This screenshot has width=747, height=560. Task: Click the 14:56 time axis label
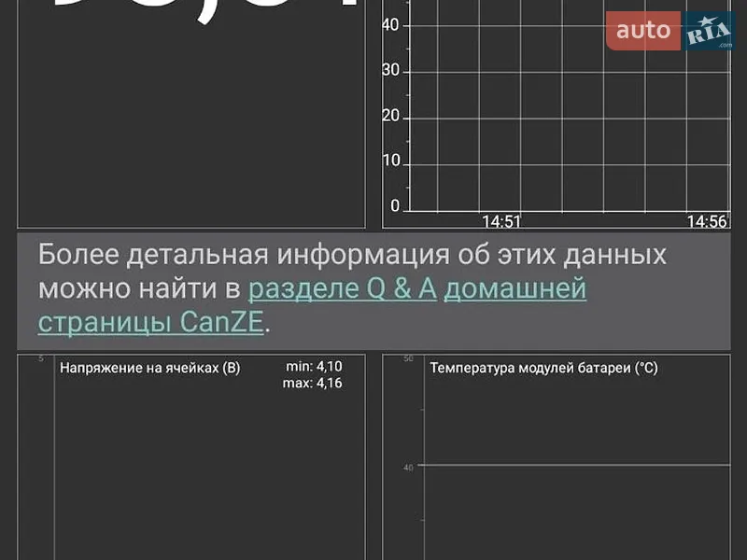click(x=707, y=221)
